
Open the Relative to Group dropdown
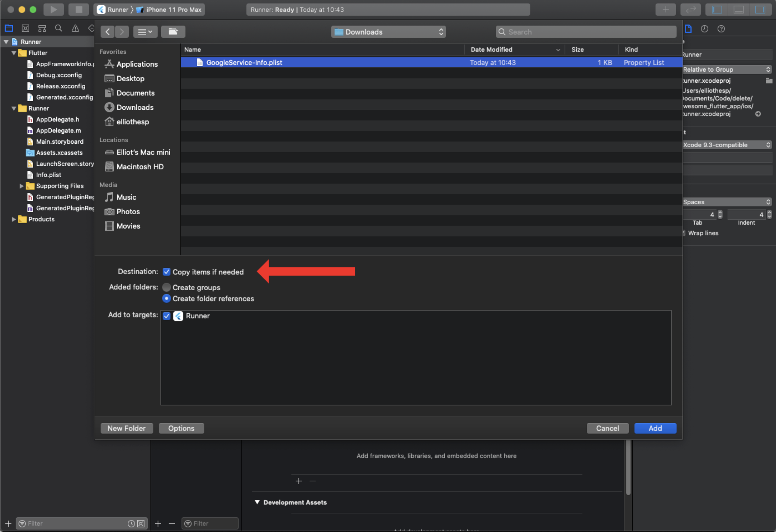tap(727, 69)
